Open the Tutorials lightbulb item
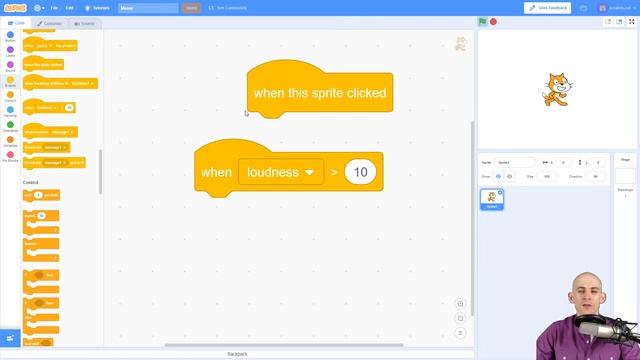 click(97, 8)
